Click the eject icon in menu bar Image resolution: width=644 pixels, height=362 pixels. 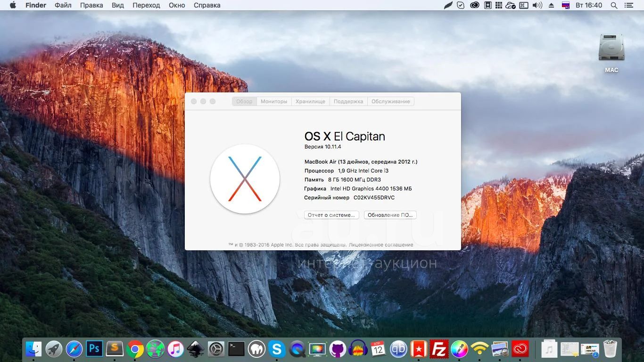point(552,5)
